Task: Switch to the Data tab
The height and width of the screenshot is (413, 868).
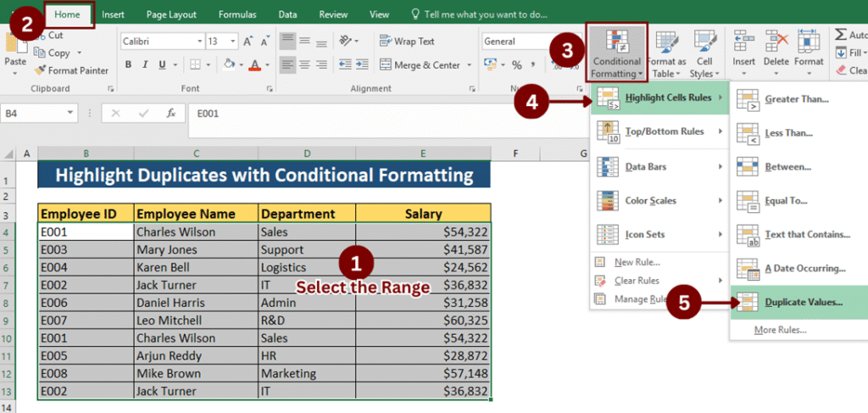Action: (287, 15)
